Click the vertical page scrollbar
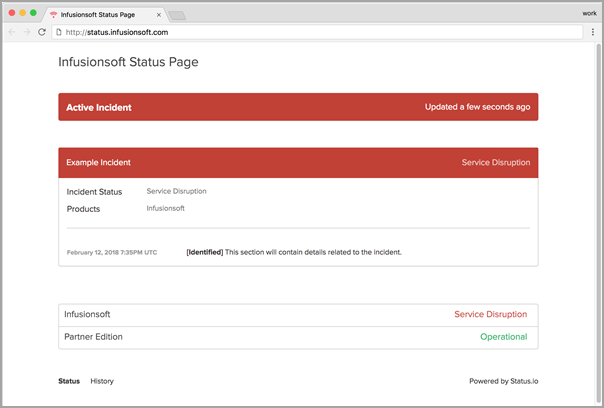This screenshot has width=604, height=408. (599, 223)
